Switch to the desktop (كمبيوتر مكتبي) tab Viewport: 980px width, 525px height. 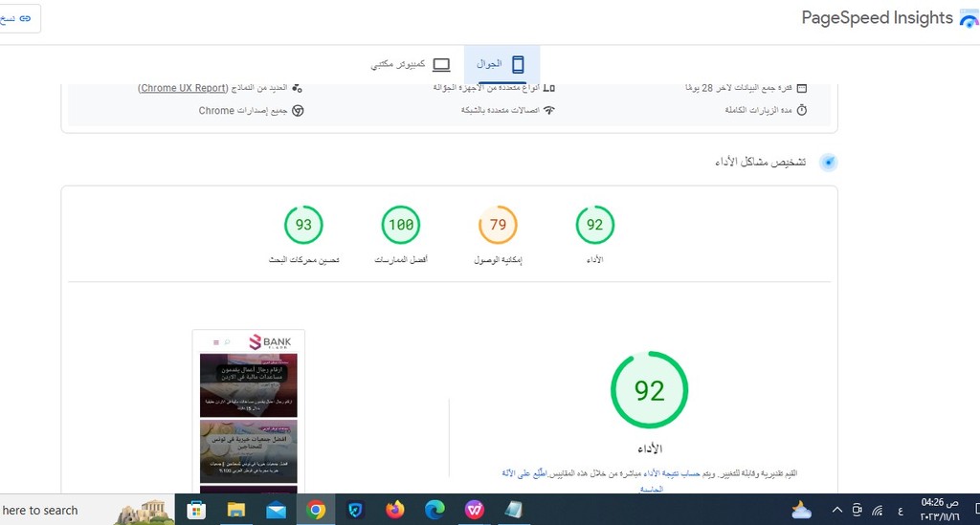(411, 64)
